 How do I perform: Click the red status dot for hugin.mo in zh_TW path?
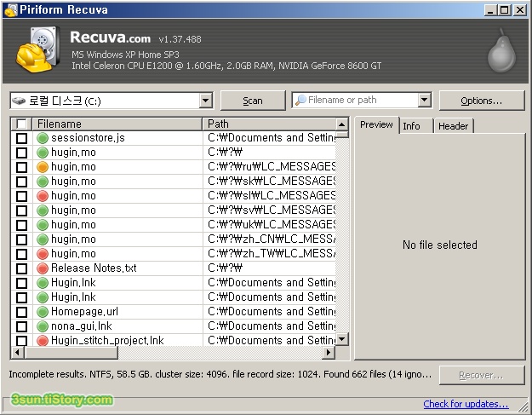pyautogui.click(x=43, y=254)
